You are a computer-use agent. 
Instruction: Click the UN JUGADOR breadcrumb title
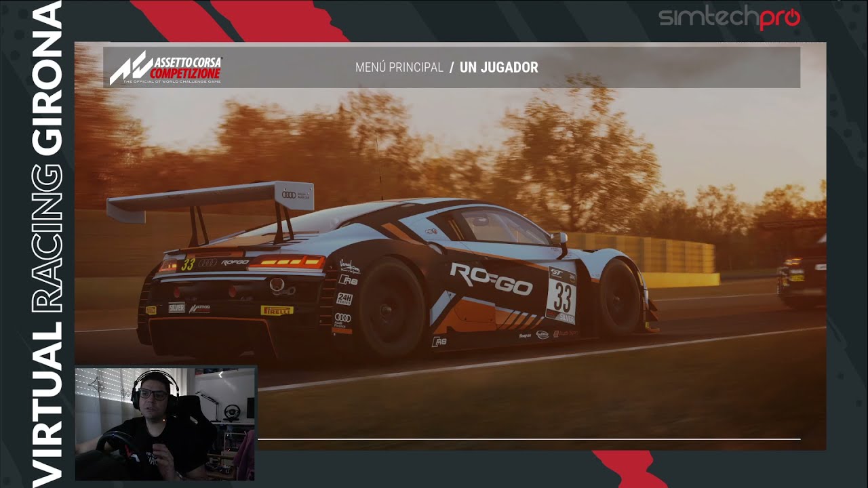coord(498,68)
